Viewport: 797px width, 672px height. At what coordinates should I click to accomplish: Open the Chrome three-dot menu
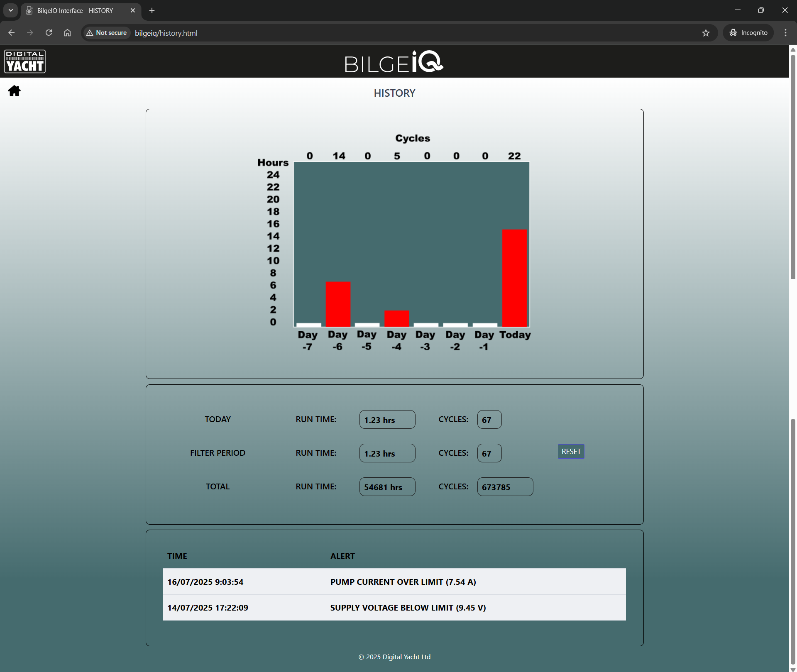[785, 33]
